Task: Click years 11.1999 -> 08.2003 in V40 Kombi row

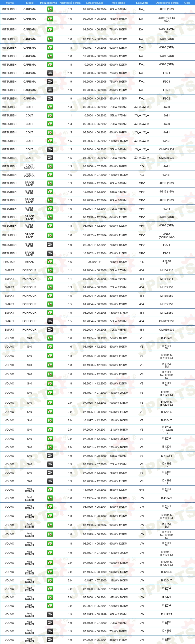Action: pos(95,490)
